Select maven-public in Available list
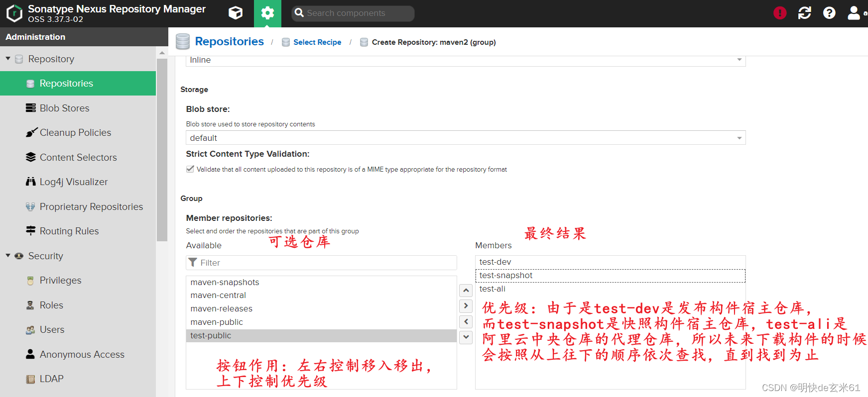Image resolution: width=868 pixels, height=397 pixels. pos(321,322)
